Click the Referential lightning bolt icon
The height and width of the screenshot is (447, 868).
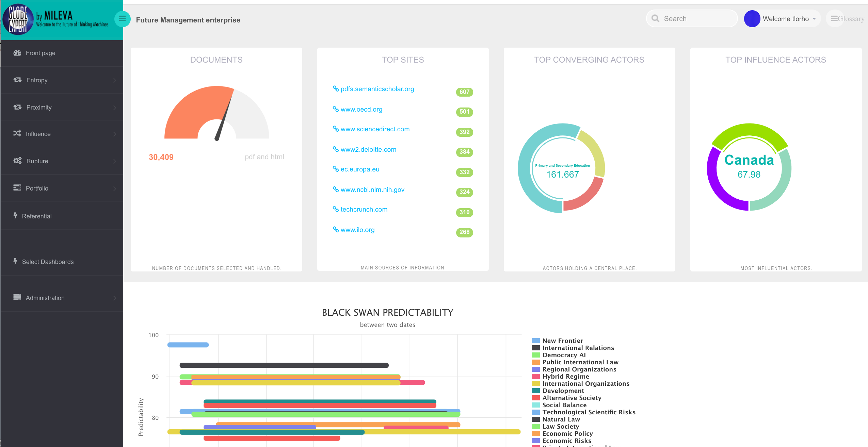click(x=15, y=216)
